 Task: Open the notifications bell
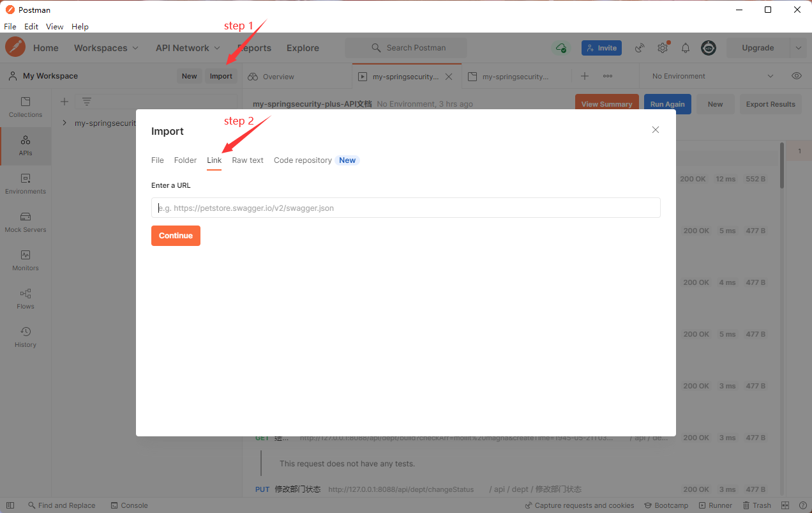(x=686, y=48)
